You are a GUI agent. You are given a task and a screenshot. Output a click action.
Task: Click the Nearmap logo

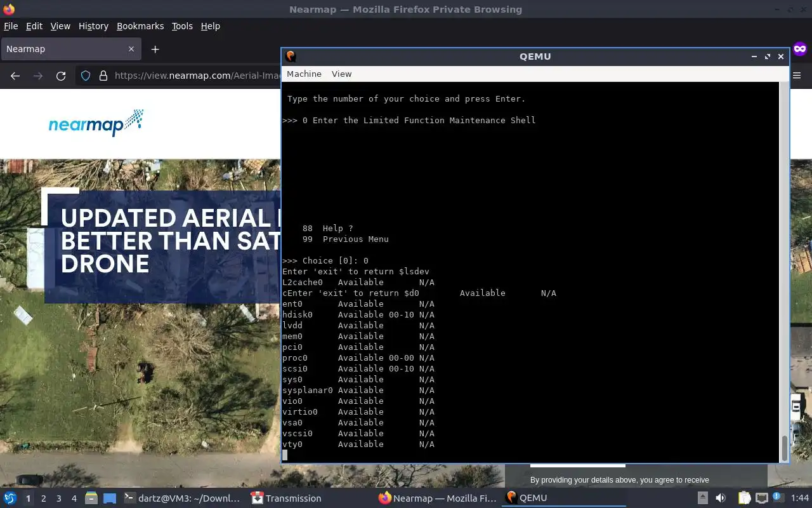coord(96,123)
